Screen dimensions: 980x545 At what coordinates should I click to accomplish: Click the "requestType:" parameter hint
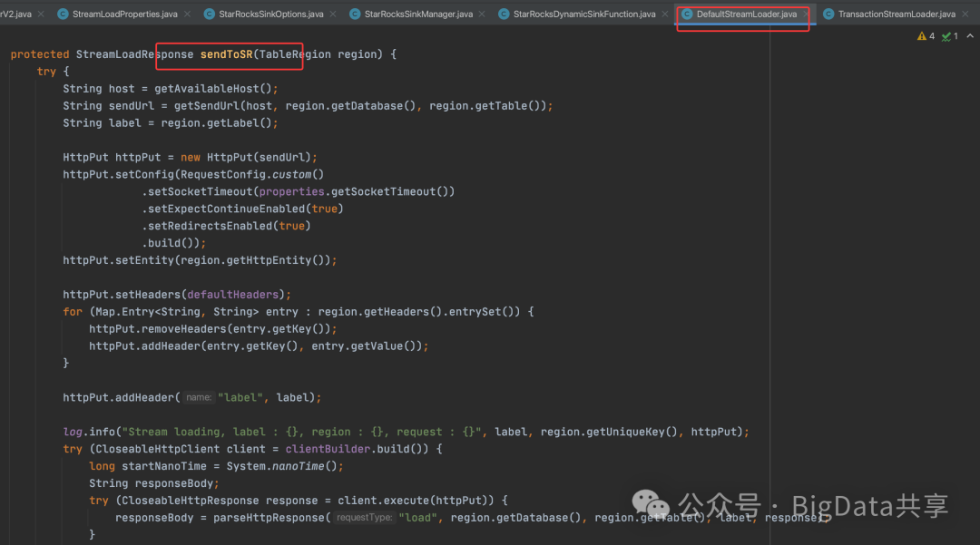coord(364,518)
